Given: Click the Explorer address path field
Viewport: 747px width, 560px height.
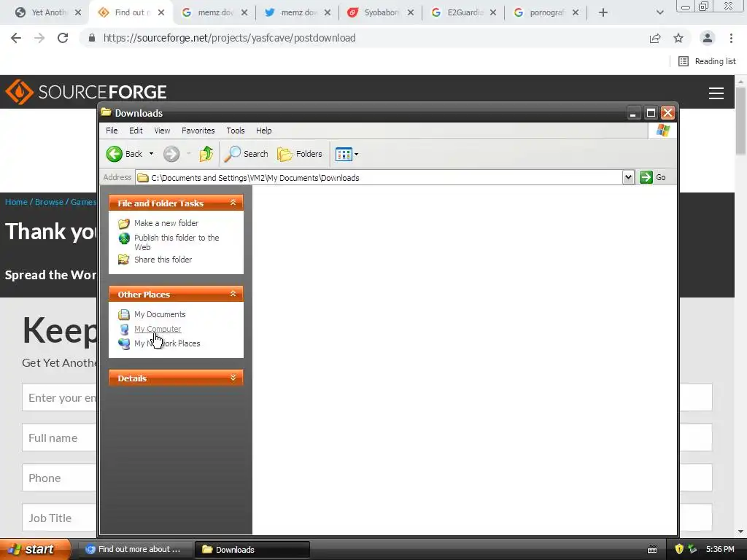Looking at the screenshot, I should (x=379, y=178).
